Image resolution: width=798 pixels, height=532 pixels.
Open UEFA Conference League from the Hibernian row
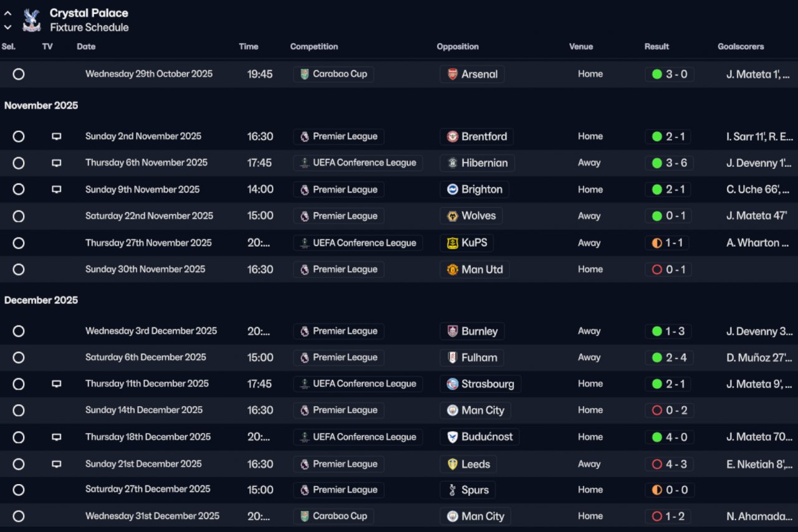coord(358,163)
